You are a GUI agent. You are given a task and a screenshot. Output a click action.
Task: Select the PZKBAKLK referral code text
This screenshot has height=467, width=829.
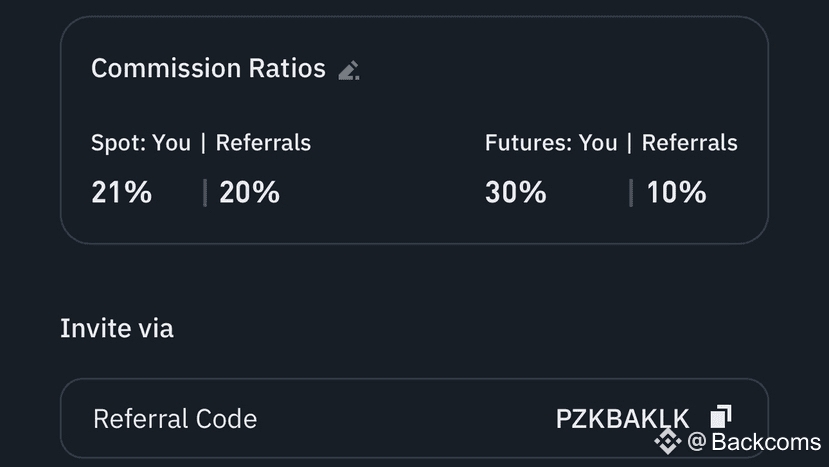622,418
